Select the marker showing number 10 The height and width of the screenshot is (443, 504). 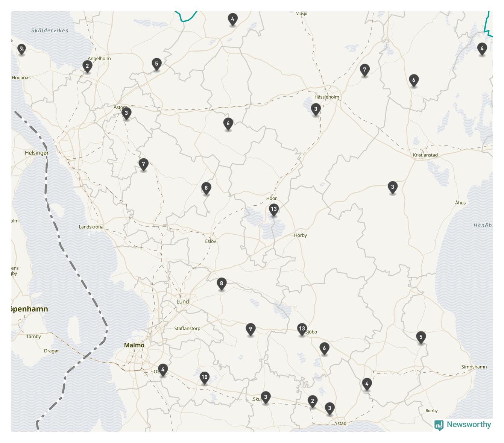204,377
